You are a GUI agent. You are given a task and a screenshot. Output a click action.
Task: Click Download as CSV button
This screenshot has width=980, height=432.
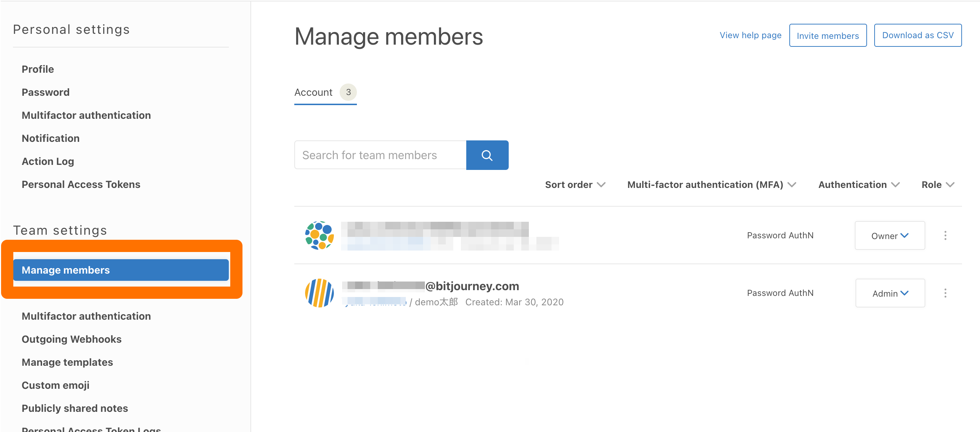tap(917, 35)
